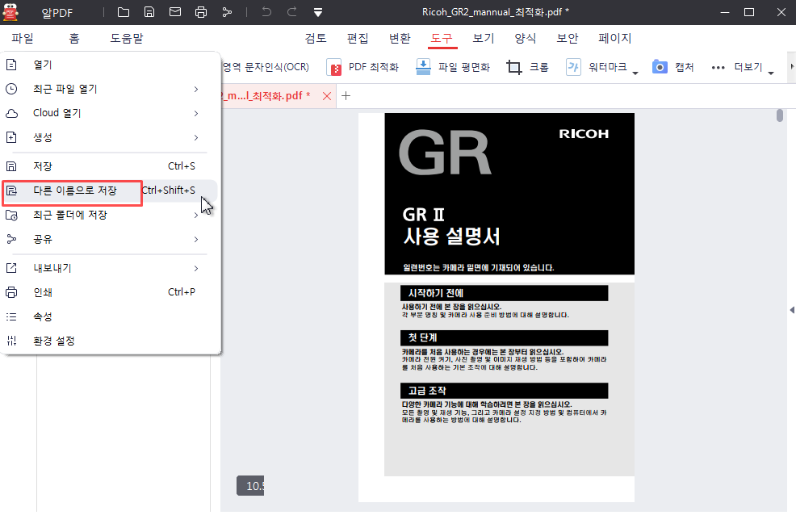Image resolution: width=796 pixels, height=532 pixels.
Task: Click the open folder icon in title bar
Action: click(x=124, y=12)
